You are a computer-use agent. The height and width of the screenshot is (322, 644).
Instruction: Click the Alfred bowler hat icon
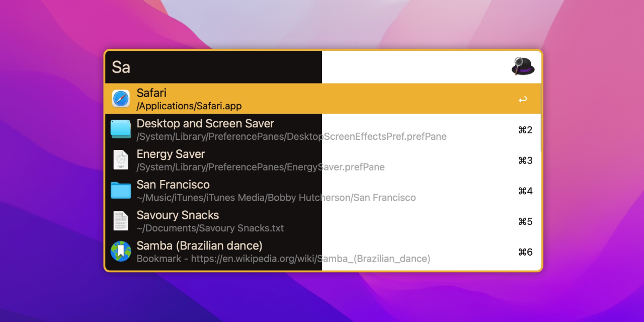(x=522, y=66)
